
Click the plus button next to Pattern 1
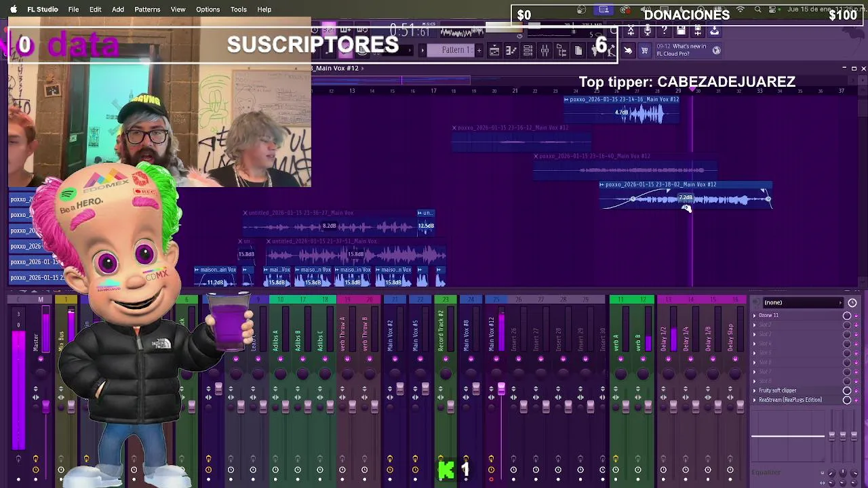(479, 50)
